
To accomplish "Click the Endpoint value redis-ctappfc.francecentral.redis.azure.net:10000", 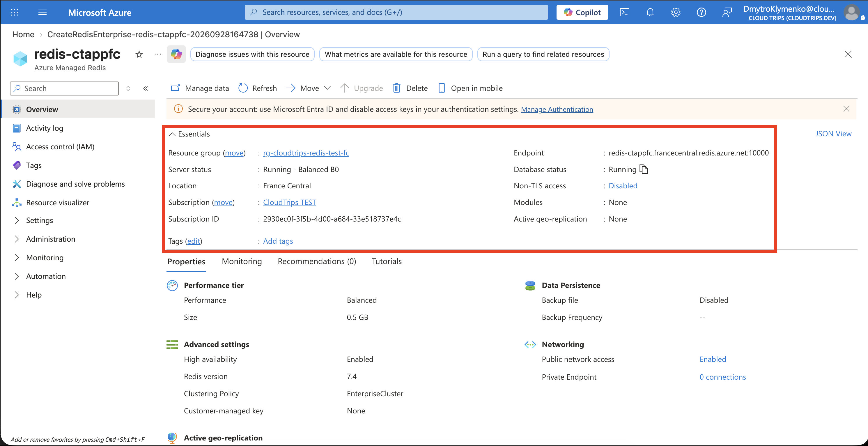I will [688, 153].
